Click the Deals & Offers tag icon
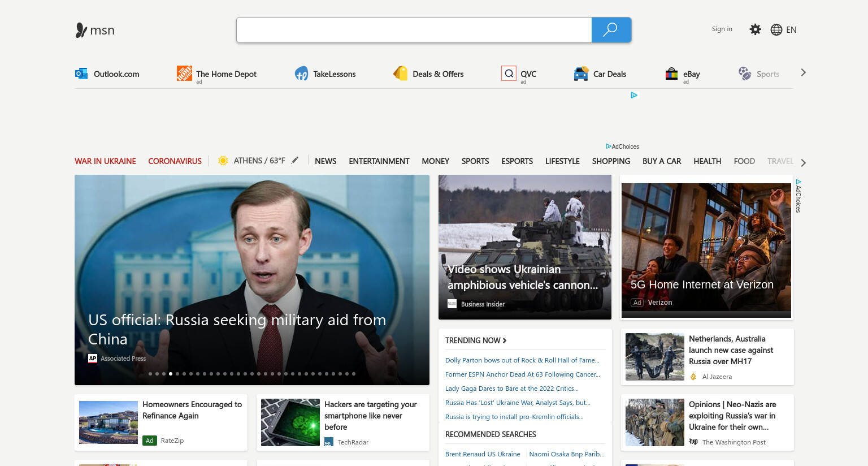The height and width of the screenshot is (466, 868). click(400, 73)
